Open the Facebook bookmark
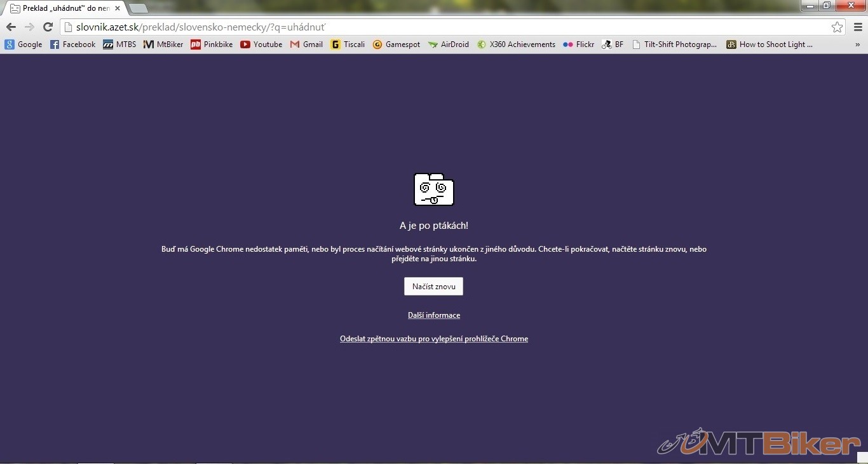This screenshot has width=868, height=464. 72,44
